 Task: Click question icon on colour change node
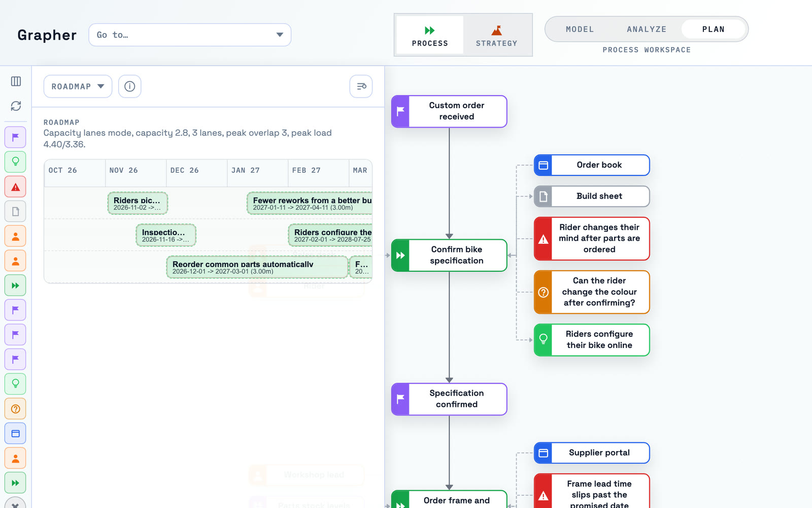544,292
